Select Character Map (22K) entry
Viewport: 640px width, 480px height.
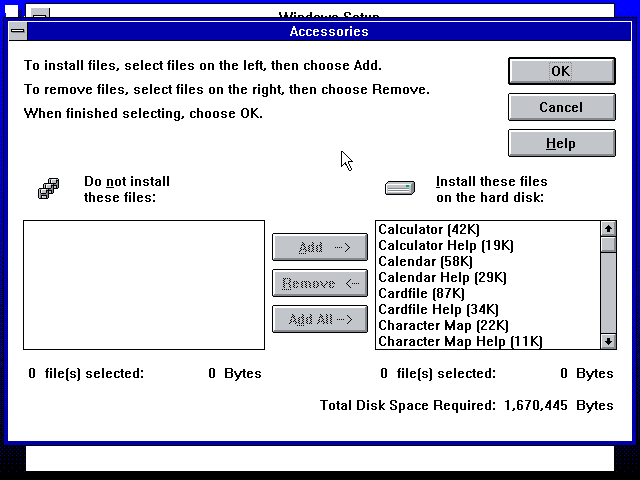click(x=488, y=325)
